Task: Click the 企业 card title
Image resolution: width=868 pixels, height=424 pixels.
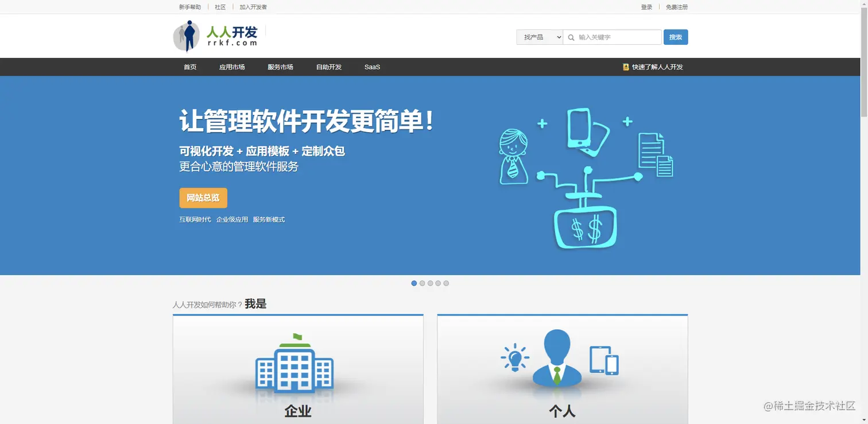Action: [x=298, y=411]
